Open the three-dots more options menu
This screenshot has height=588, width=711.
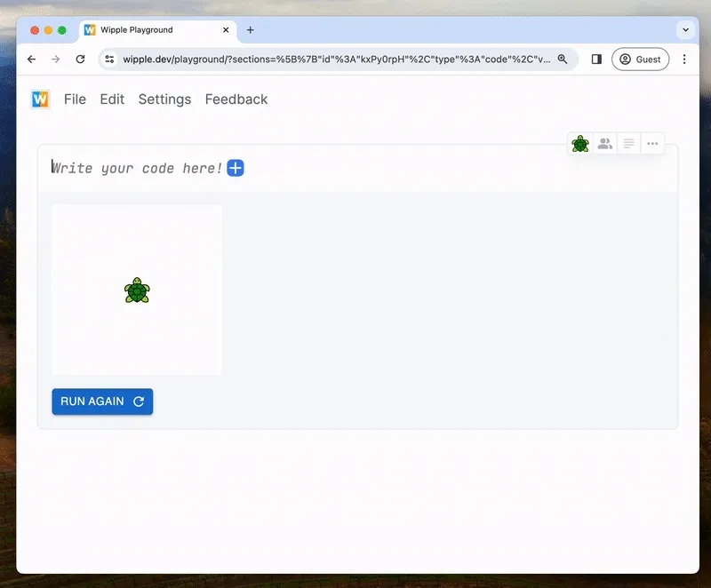click(x=652, y=144)
